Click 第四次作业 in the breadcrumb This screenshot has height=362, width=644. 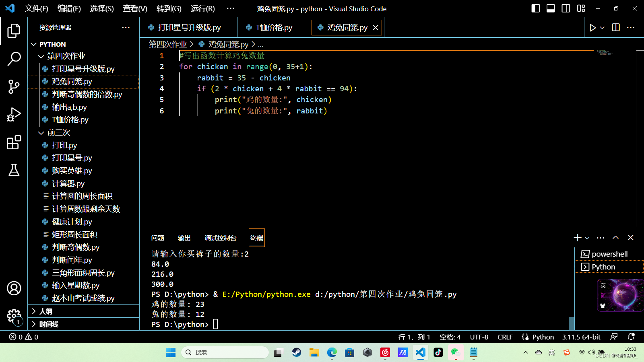168,44
